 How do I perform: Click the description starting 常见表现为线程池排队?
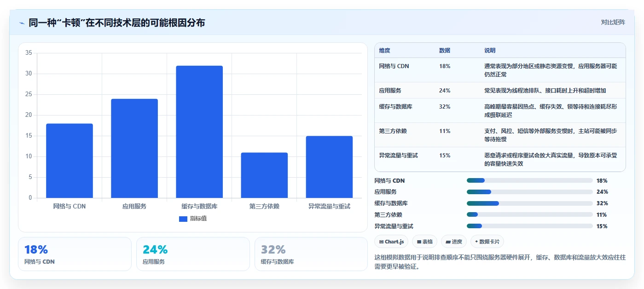[x=545, y=91]
